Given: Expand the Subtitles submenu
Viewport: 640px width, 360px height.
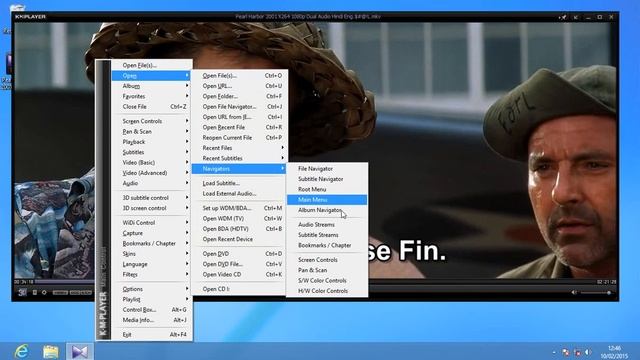Looking at the screenshot, I should [152, 152].
